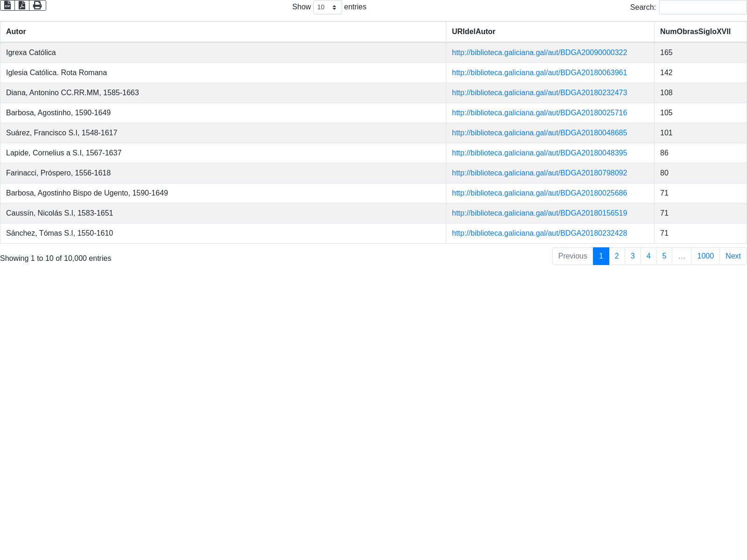Click the Previous pagination button

coord(572,256)
